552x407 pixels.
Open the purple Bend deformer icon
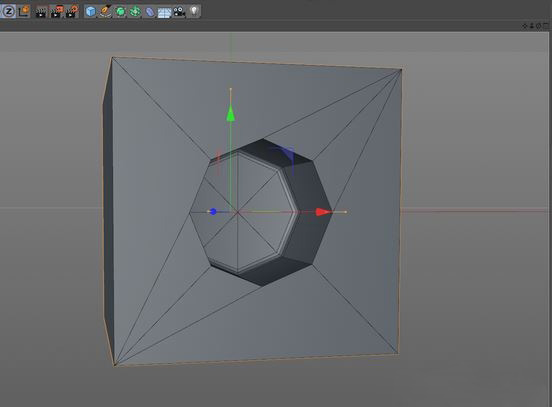[x=150, y=12]
